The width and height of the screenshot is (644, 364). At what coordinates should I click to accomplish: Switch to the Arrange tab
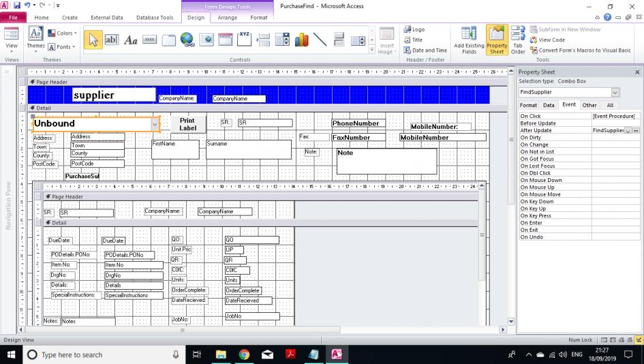pyautogui.click(x=228, y=18)
